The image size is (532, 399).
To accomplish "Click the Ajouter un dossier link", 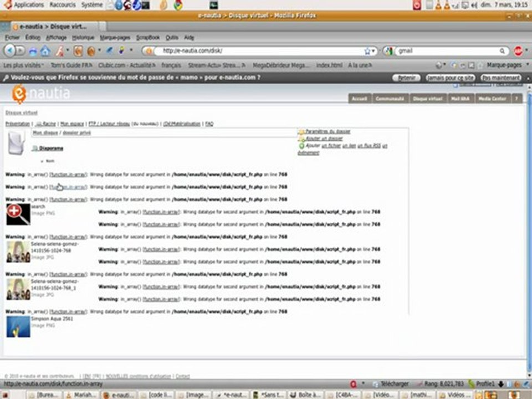I will pyautogui.click(x=324, y=139).
